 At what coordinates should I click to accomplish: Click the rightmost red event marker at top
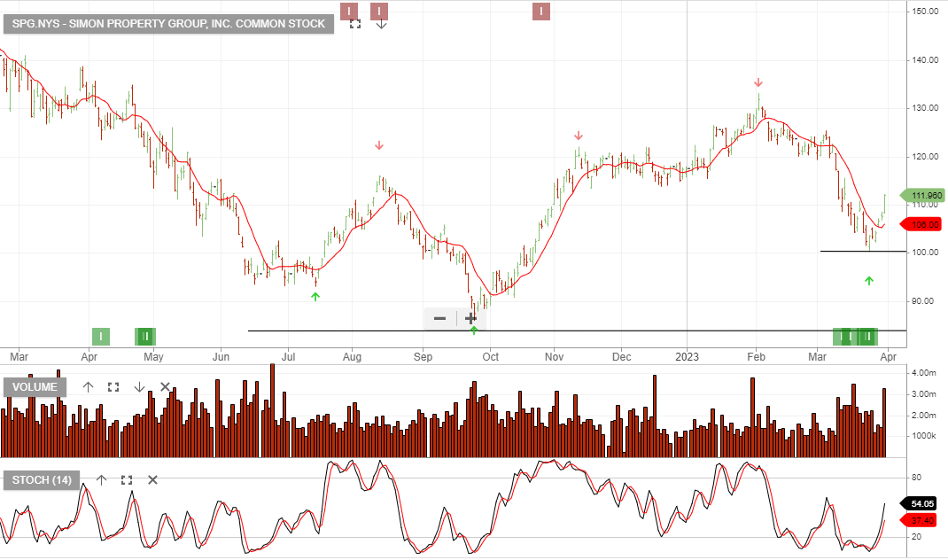(540, 12)
